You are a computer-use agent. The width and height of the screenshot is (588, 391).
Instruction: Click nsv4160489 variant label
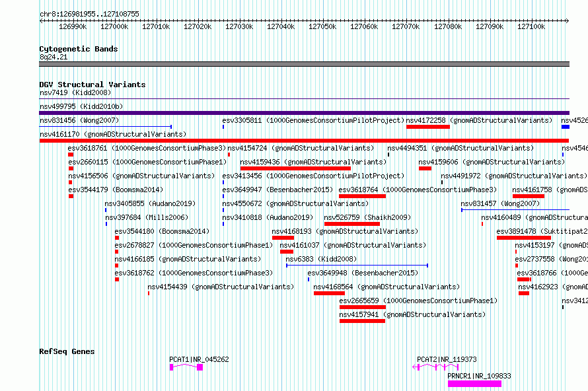(x=534, y=217)
